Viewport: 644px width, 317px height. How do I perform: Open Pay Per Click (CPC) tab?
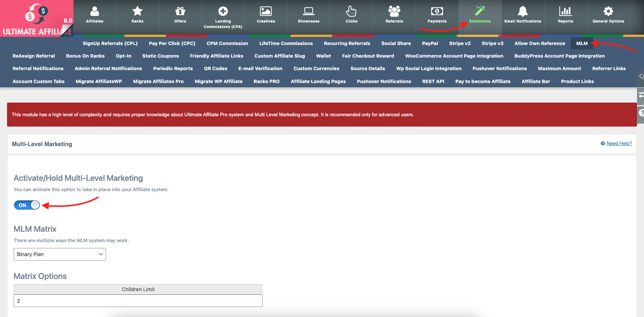[x=172, y=44]
